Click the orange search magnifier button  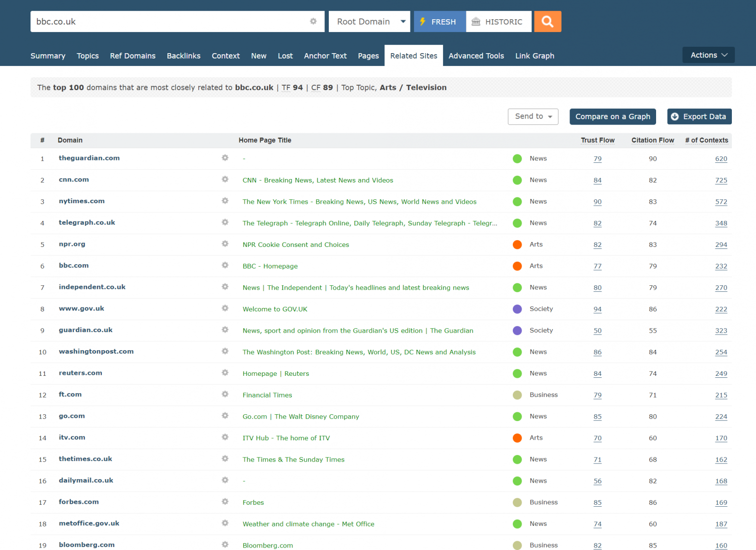(547, 22)
